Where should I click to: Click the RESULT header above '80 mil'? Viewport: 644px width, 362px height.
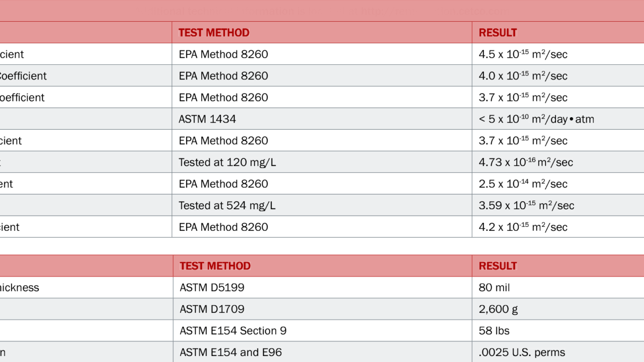click(498, 266)
